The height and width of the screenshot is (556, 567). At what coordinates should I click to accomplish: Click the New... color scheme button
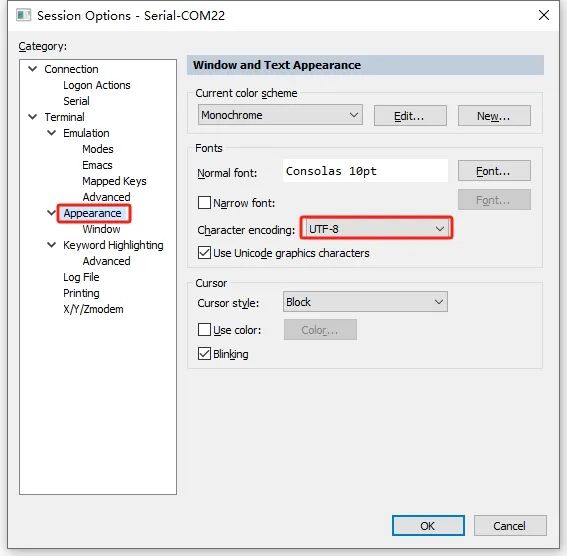[494, 116]
